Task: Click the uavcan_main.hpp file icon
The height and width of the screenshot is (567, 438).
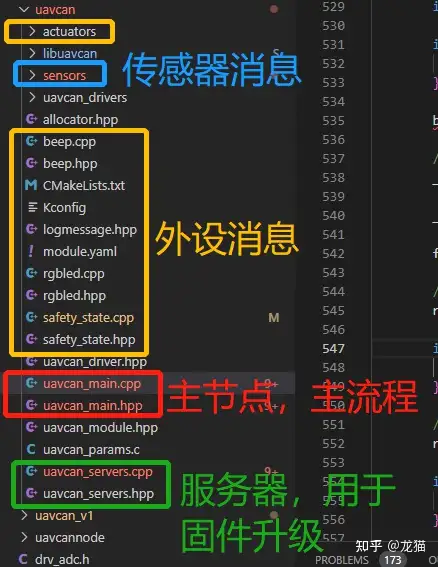Action: 31,405
